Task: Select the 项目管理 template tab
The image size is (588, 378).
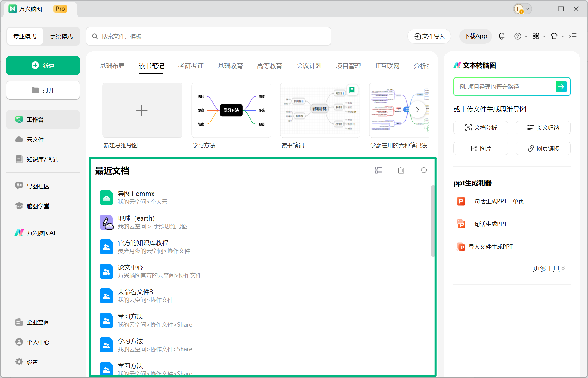Action: tap(349, 66)
